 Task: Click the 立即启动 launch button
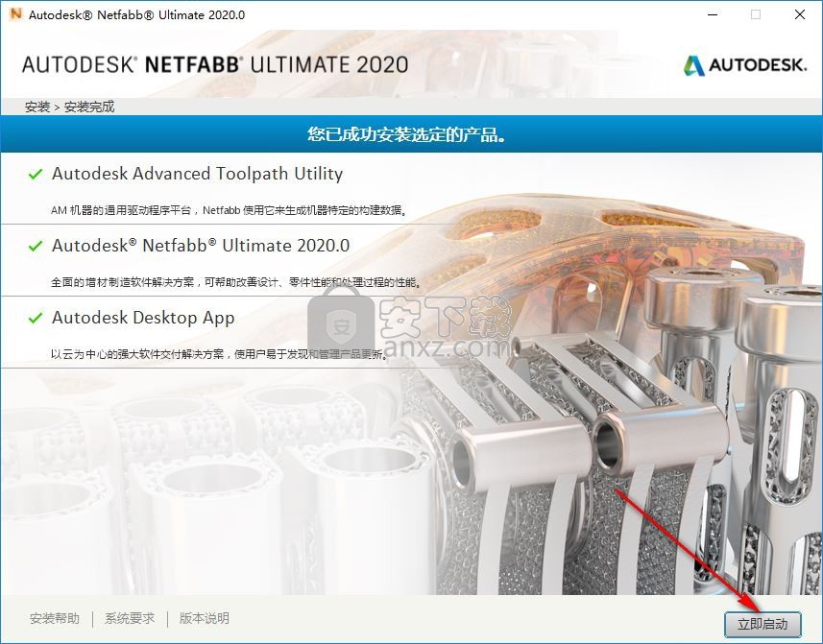(762, 624)
